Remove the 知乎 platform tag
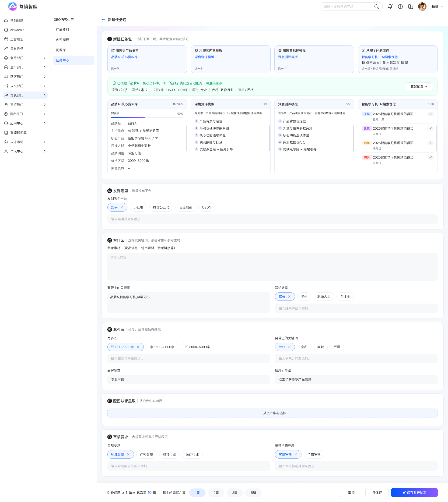 point(122,207)
